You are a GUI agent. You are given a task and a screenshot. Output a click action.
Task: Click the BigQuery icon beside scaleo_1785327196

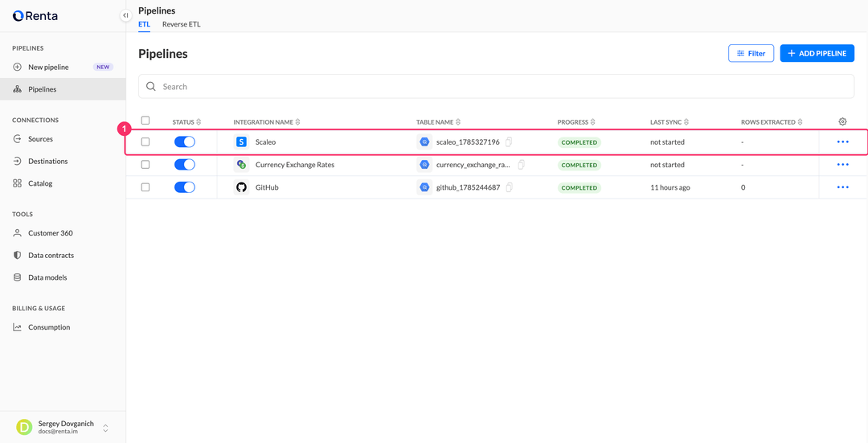point(424,142)
